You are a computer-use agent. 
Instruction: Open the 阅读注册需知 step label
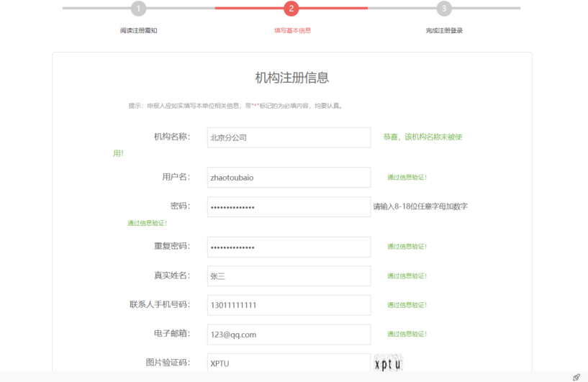(x=139, y=31)
